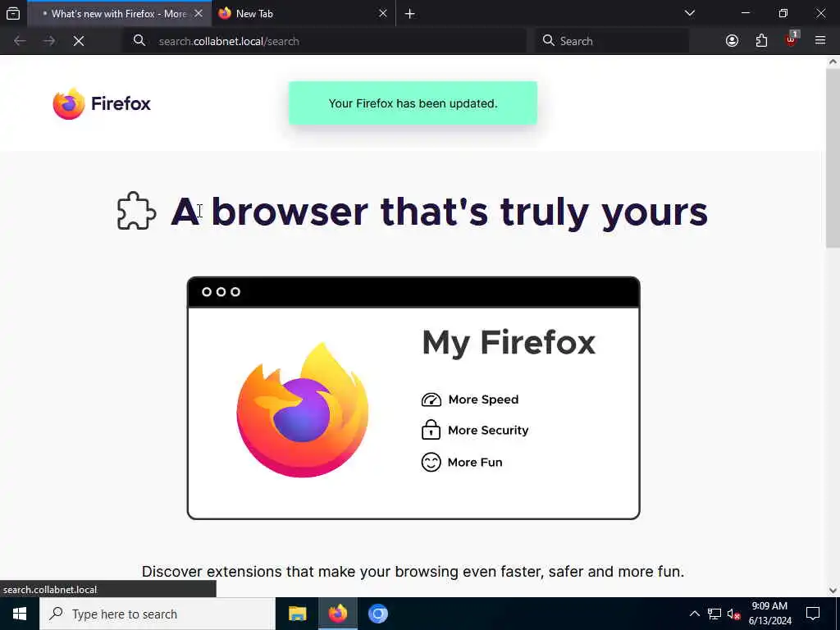This screenshot has height=630, width=840.
Task: Click the Your Firefox has been updated banner
Action: pos(413,103)
